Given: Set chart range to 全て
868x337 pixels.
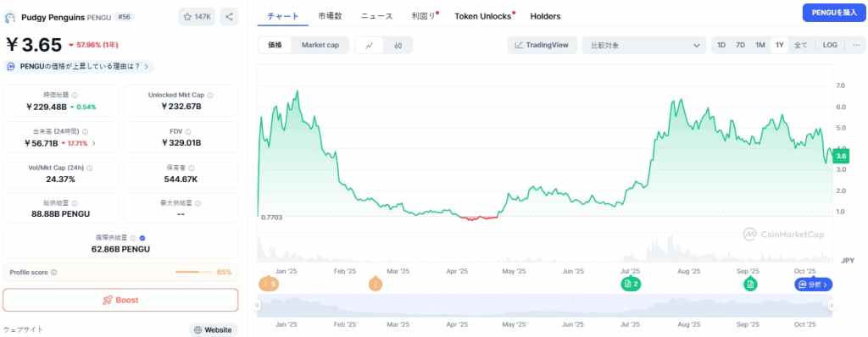Looking at the screenshot, I should pyautogui.click(x=800, y=46).
